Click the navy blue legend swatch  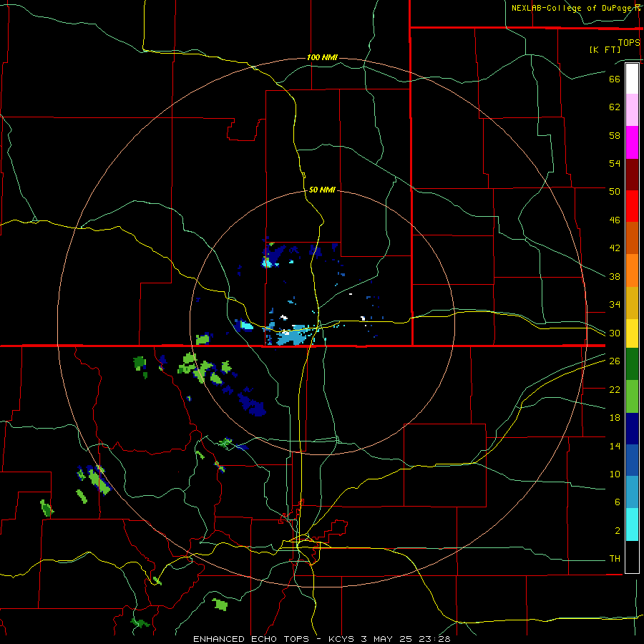[632, 429]
